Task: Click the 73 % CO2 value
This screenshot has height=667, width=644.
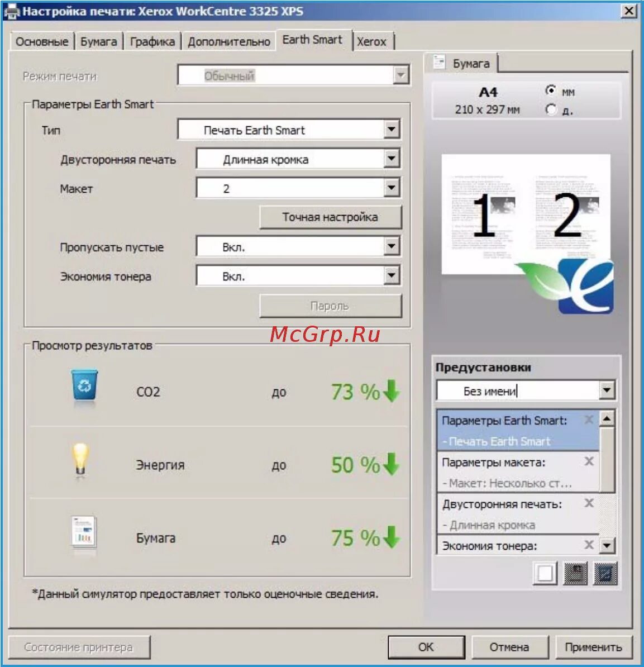Action: click(355, 392)
